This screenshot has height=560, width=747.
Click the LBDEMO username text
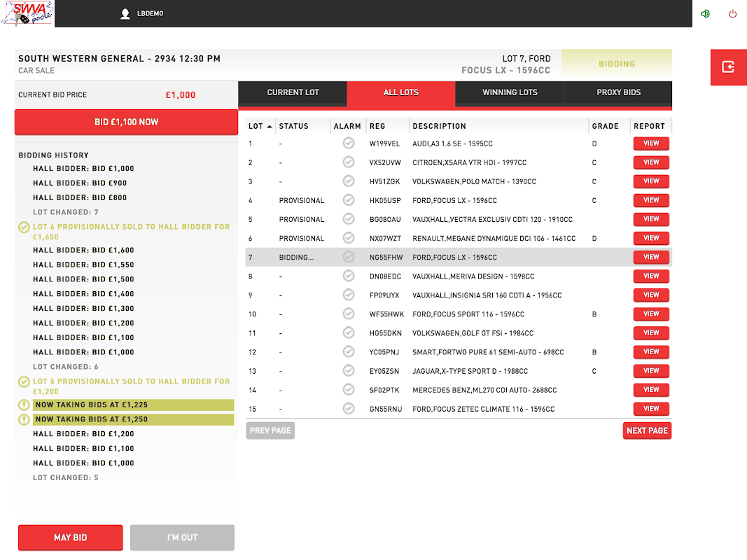[150, 14]
